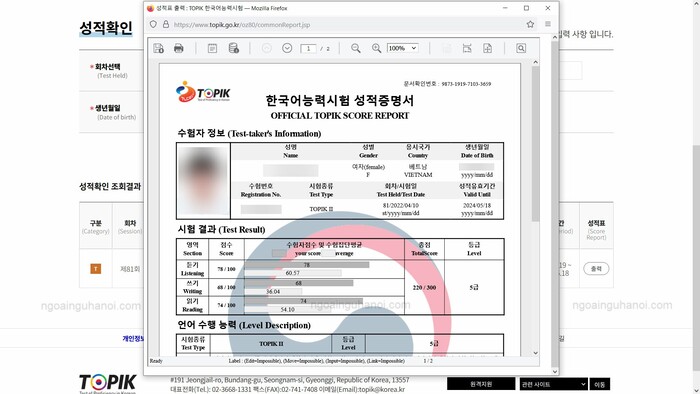Click the page number input field
The height and width of the screenshot is (394, 700).
pos(308,48)
